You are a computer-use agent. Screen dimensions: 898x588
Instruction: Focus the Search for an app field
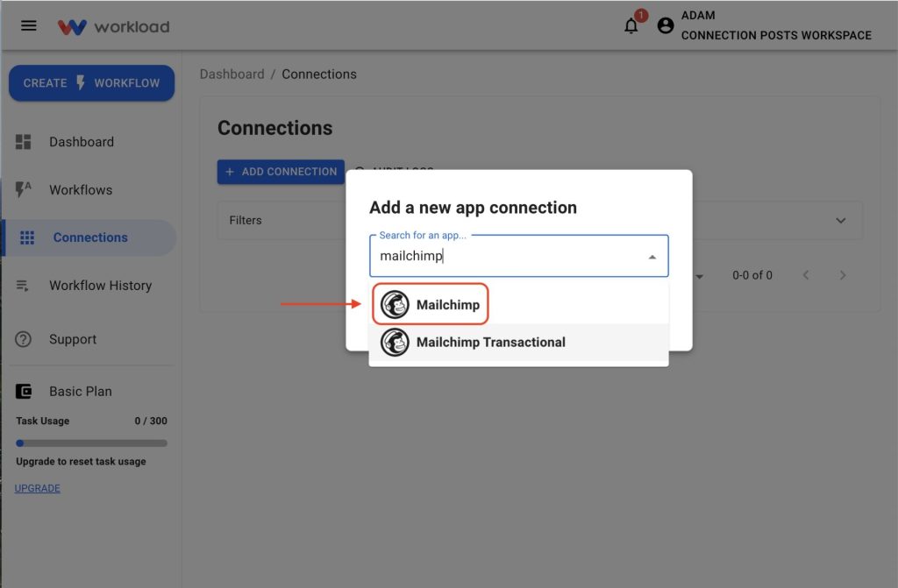click(518, 255)
